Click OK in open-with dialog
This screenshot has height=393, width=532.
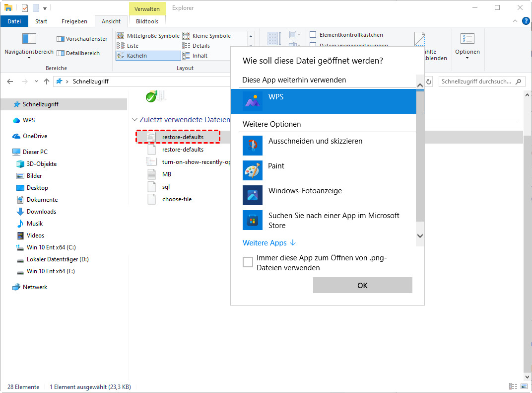362,285
